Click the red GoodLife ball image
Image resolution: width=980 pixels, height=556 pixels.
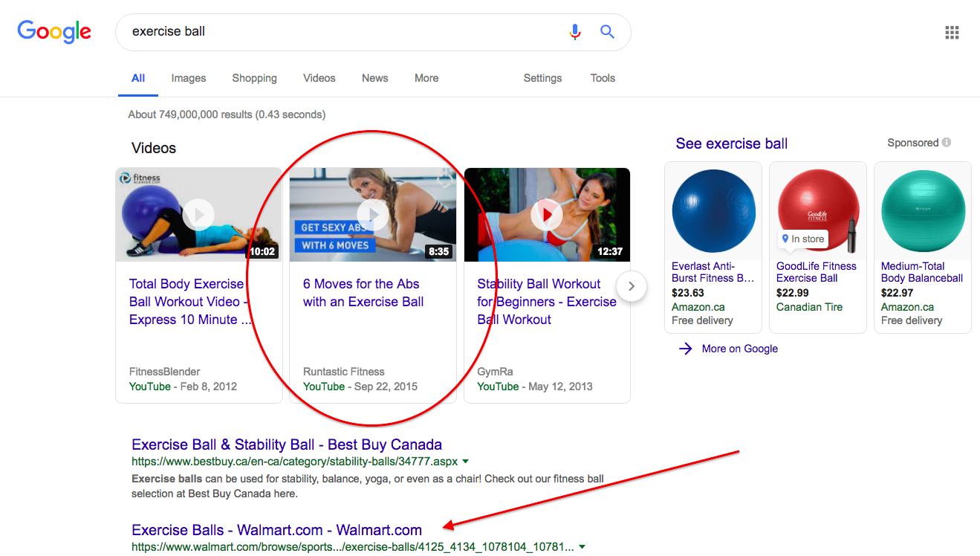pos(818,210)
